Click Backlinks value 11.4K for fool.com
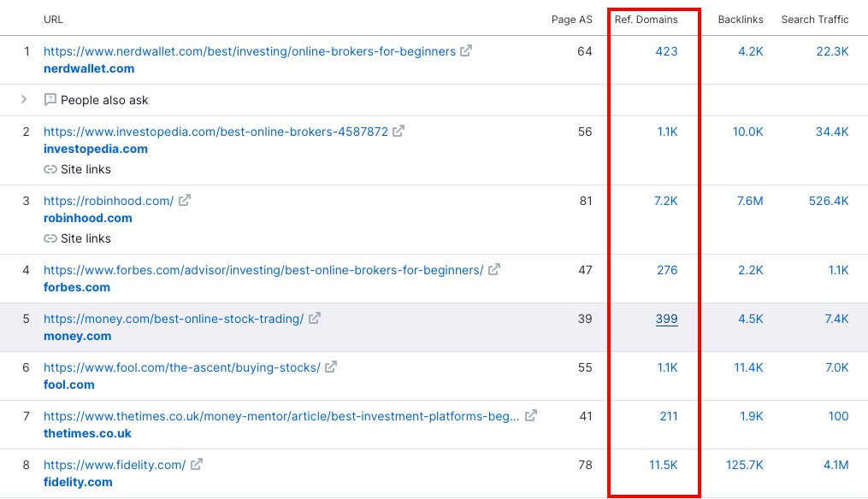The height and width of the screenshot is (499, 868). 748,367
